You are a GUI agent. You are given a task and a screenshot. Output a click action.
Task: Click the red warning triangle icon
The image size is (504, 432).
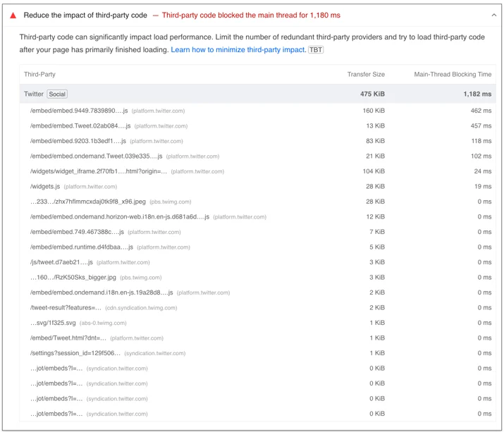(x=13, y=16)
